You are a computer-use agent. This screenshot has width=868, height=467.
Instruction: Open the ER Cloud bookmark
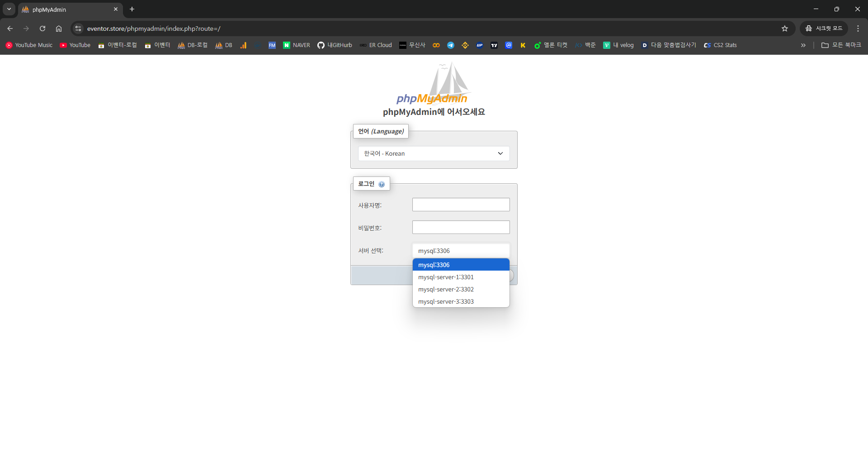376,45
